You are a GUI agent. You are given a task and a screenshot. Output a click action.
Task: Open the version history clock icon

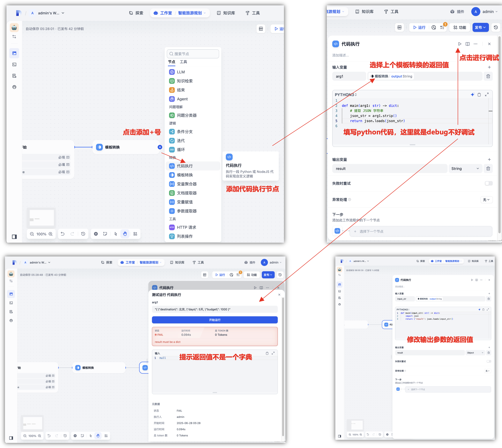point(496,27)
